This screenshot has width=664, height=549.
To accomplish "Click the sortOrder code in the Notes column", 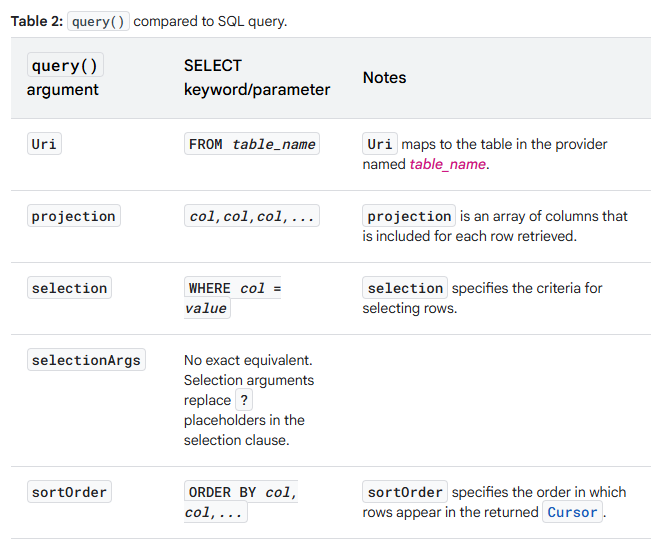I will (x=405, y=492).
